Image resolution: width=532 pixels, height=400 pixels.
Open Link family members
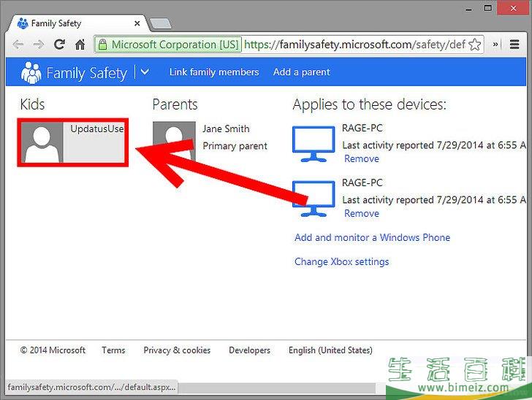point(214,72)
